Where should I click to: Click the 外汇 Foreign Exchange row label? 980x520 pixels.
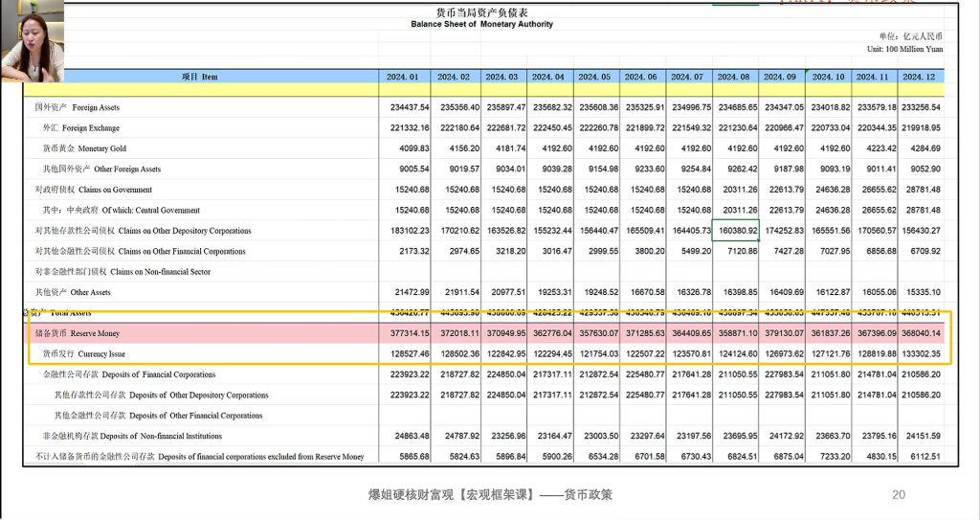(x=81, y=127)
